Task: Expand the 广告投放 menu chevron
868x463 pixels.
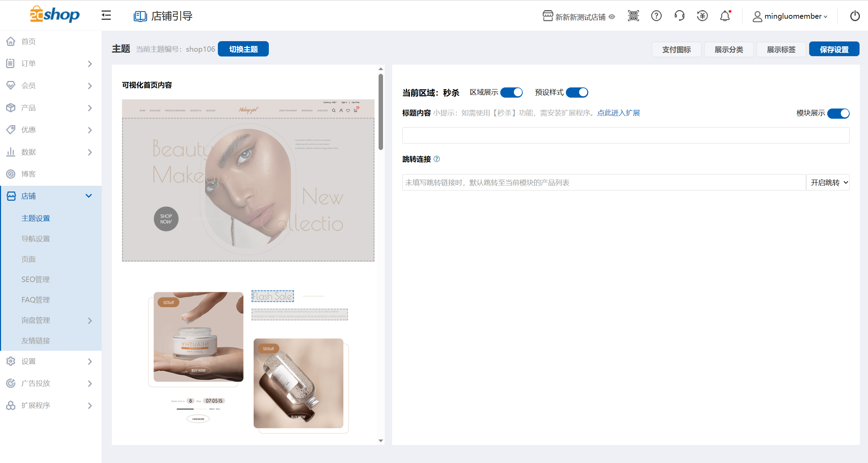Action: pos(90,383)
